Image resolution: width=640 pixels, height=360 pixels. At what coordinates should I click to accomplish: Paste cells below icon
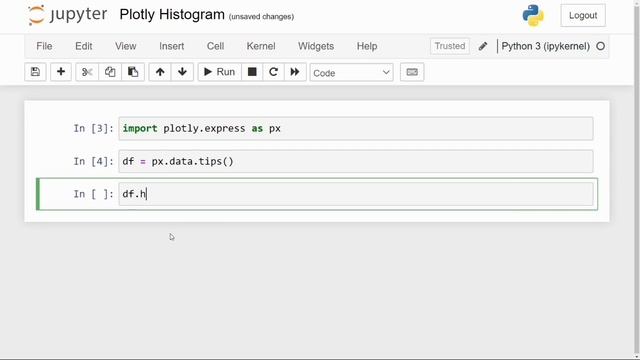[133, 72]
